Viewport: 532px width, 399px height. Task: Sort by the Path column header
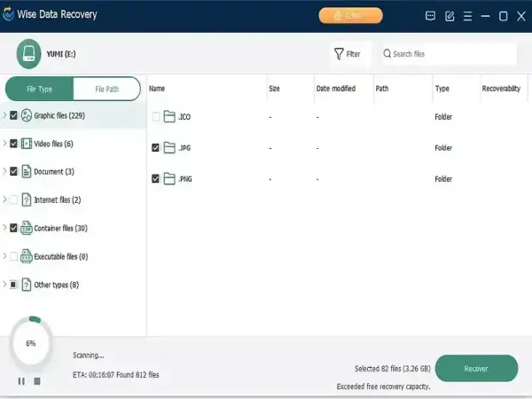click(x=381, y=89)
